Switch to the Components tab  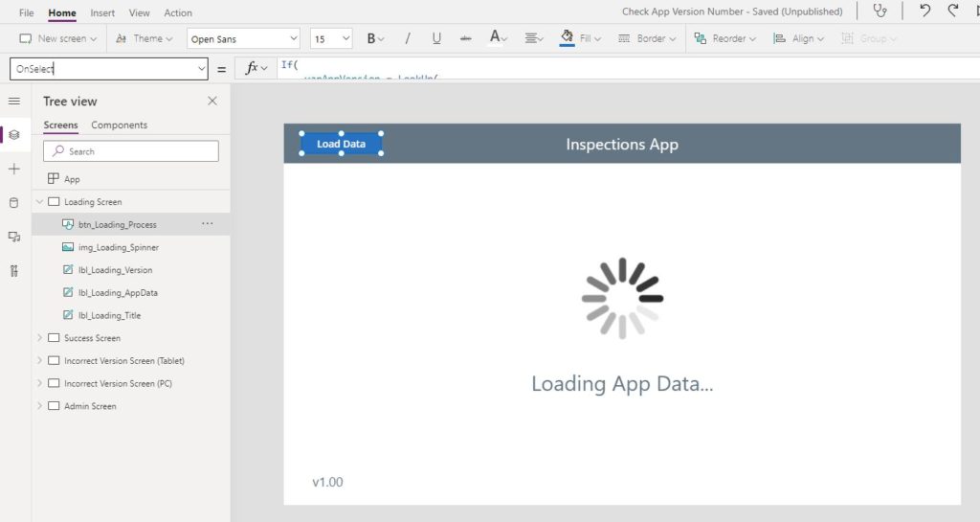coord(120,125)
